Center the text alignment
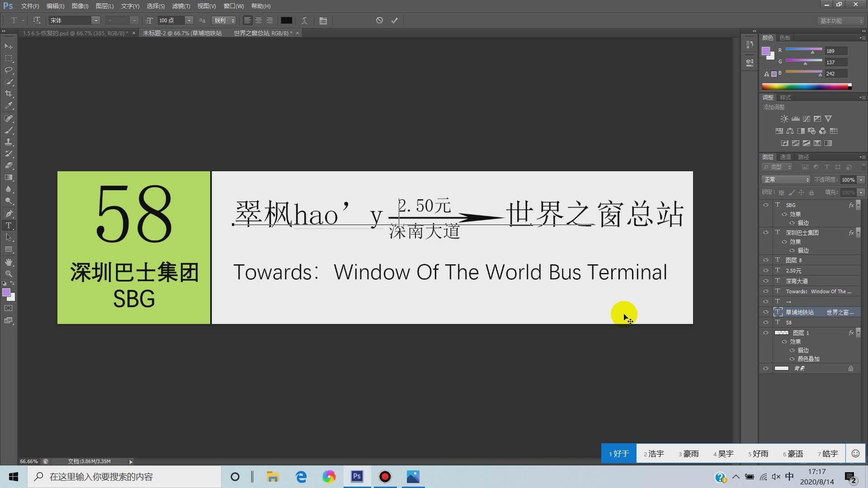This screenshot has width=868, height=488. 259,20
